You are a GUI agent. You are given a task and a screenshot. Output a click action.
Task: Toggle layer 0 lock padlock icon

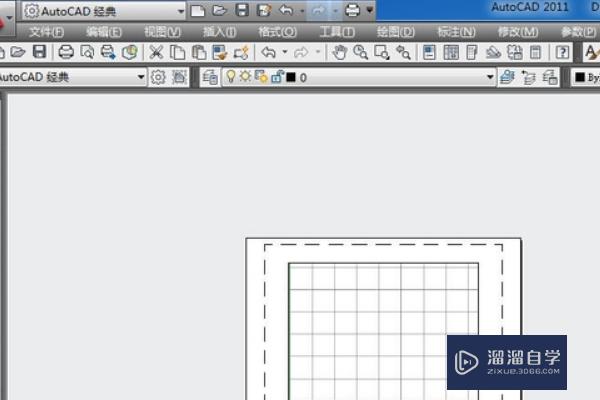coord(277,77)
